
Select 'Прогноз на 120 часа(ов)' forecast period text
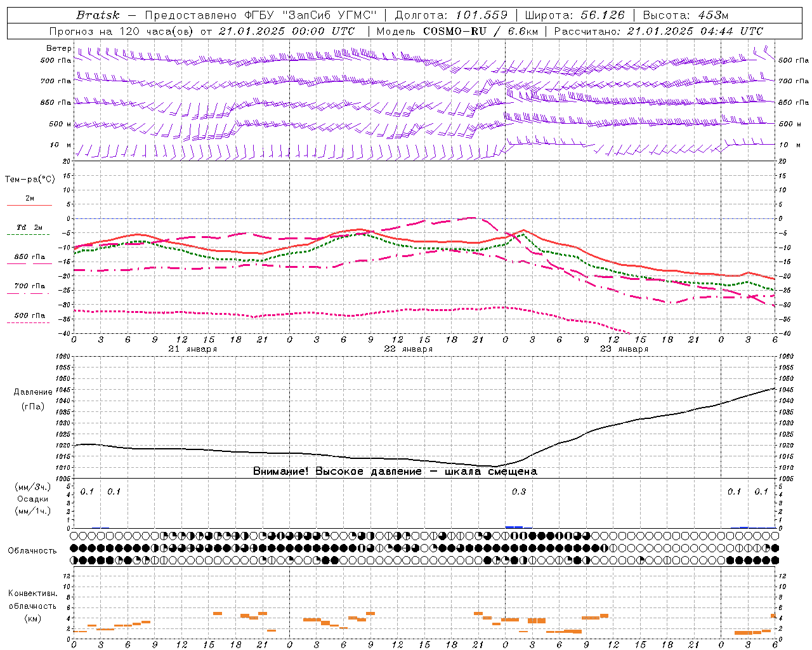click(x=122, y=31)
